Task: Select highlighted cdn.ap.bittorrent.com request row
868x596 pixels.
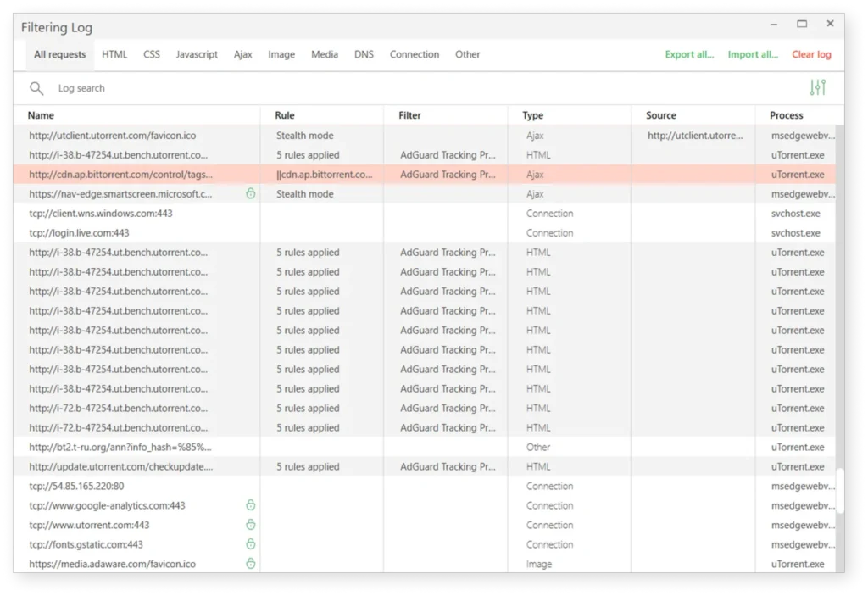Action: pyautogui.click(x=425, y=174)
